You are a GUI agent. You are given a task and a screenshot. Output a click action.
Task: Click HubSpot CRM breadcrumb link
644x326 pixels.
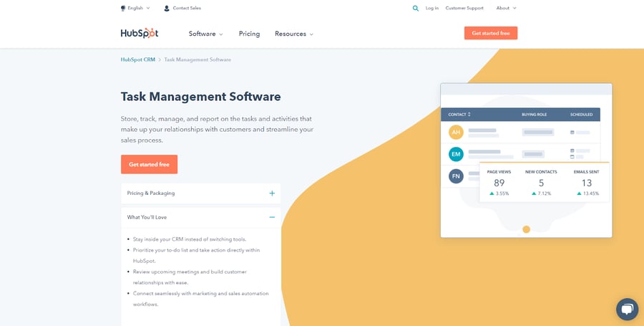pyautogui.click(x=138, y=59)
